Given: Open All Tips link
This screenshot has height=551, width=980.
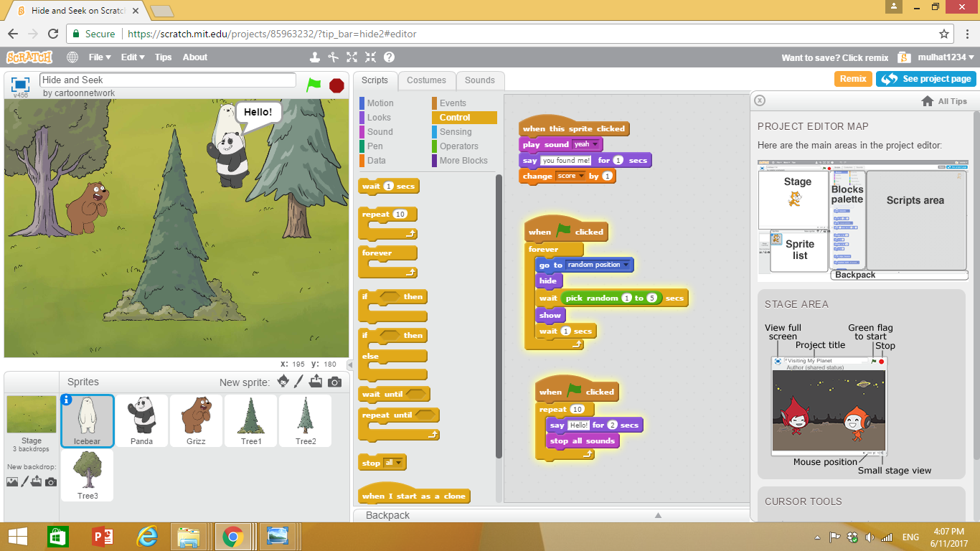Looking at the screenshot, I should pyautogui.click(x=944, y=101).
